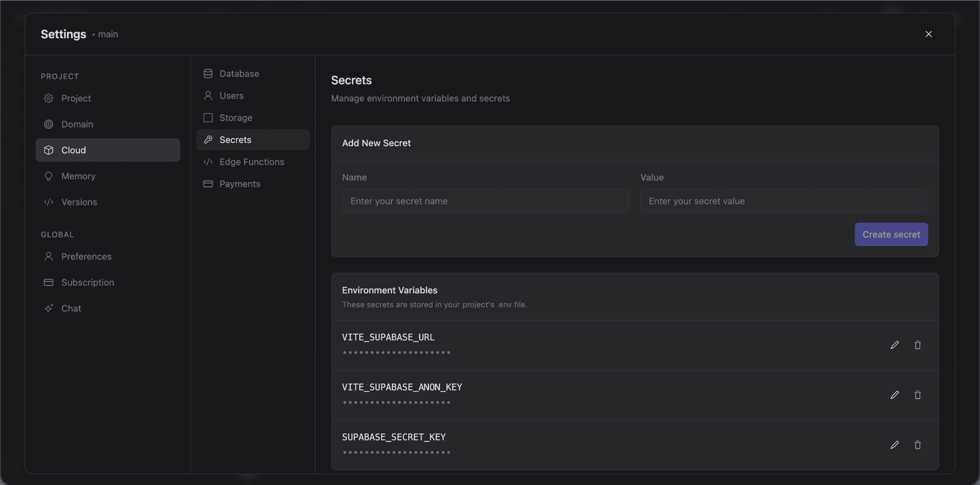This screenshot has width=980, height=485.
Task: Click the VITE_SUPABASE_ANON_KEY variable name
Action: pyautogui.click(x=402, y=387)
